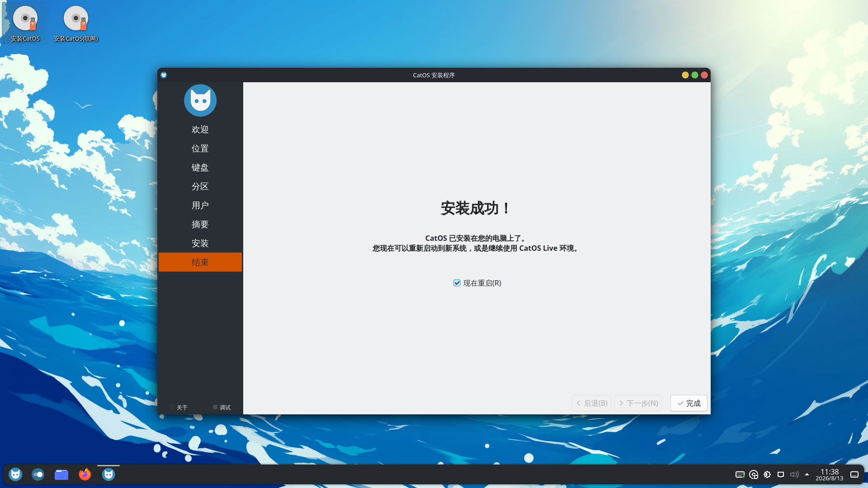Select the 分区 step in sidebar

coord(200,187)
